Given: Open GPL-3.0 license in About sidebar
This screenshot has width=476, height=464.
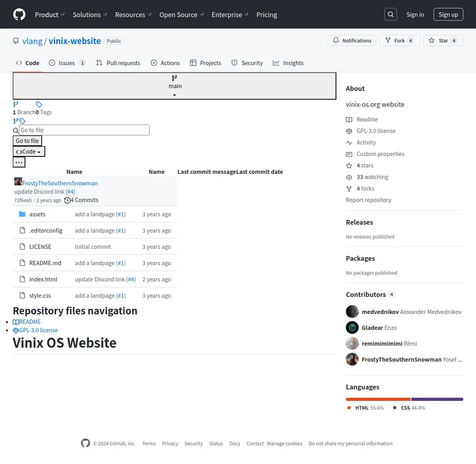Looking at the screenshot, I should point(370,131).
